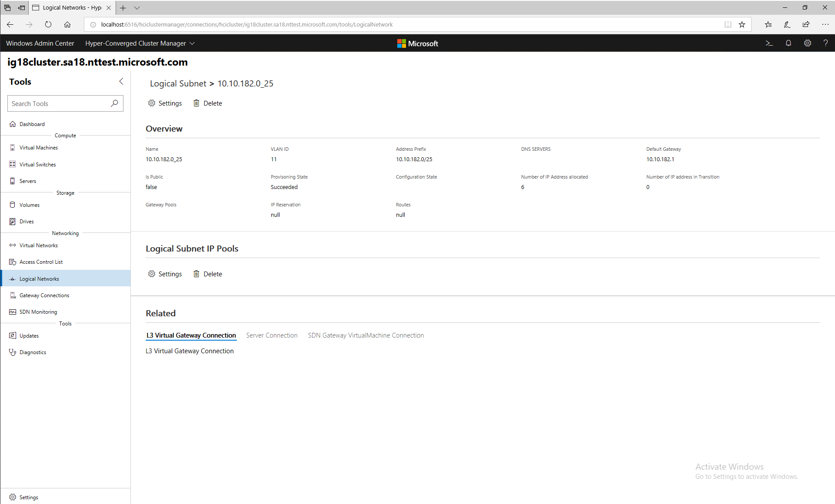Open Windows Admin Center settings gear
The width and height of the screenshot is (835, 504).
[x=807, y=43]
